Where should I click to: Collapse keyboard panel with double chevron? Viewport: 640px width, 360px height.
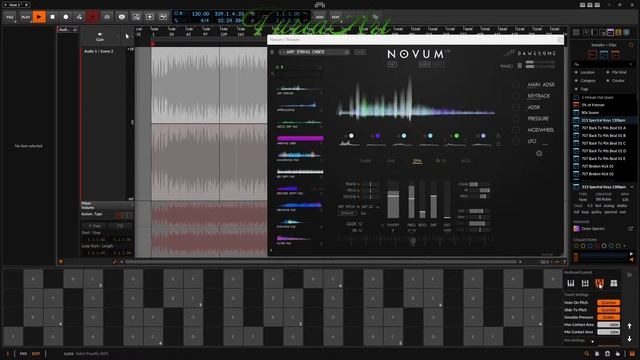629,275
